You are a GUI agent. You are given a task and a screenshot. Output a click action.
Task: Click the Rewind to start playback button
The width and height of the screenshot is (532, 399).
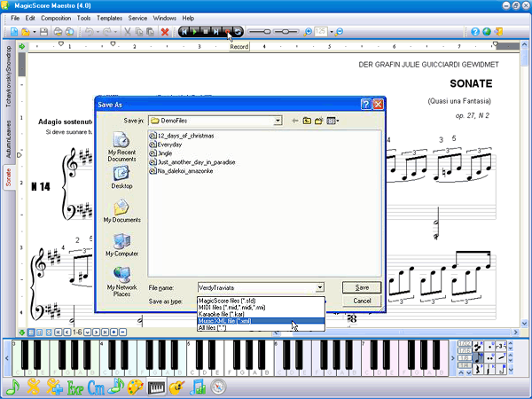pos(184,32)
